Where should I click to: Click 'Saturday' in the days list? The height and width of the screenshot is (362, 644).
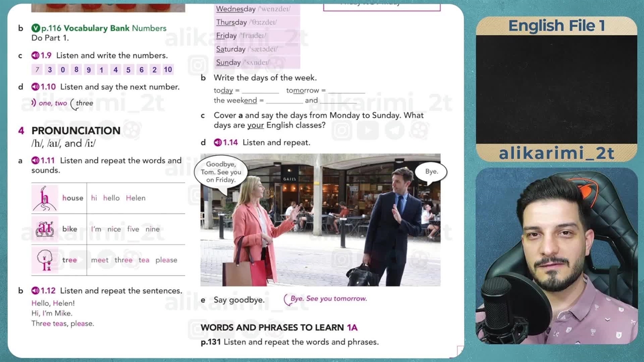pos(230,49)
